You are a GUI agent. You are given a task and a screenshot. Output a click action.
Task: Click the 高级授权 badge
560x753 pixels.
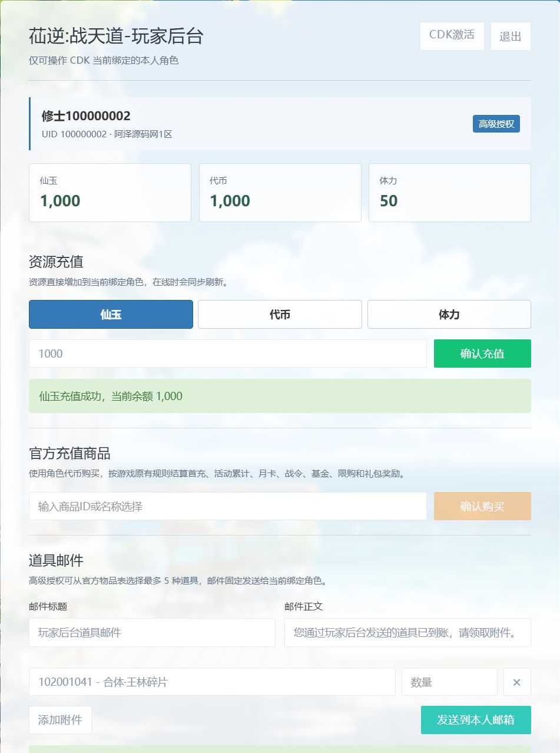pos(496,124)
